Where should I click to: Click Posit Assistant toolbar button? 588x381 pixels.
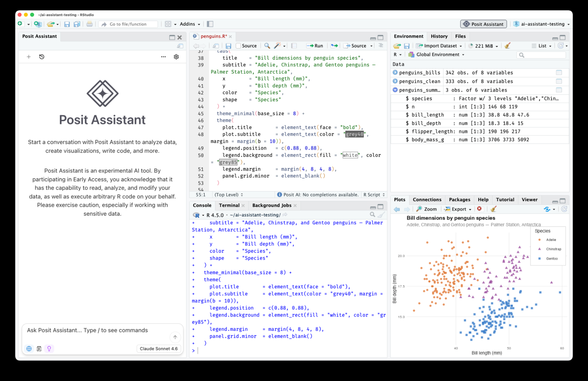click(483, 24)
